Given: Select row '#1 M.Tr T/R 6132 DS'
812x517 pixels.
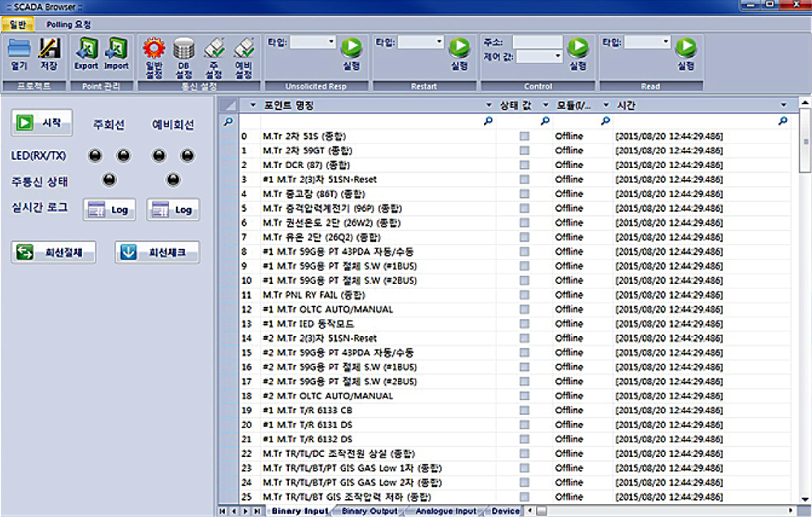Looking at the screenshot, I should click(x=516, y=439).
